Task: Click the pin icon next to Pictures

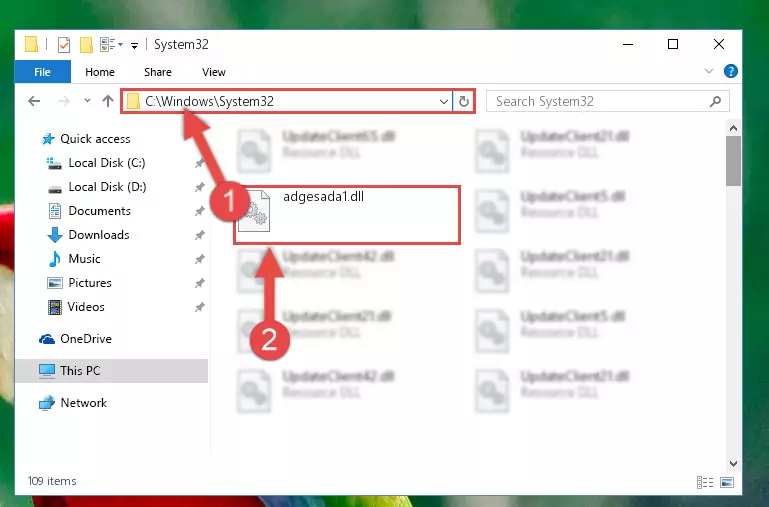Action: [199, 283]
